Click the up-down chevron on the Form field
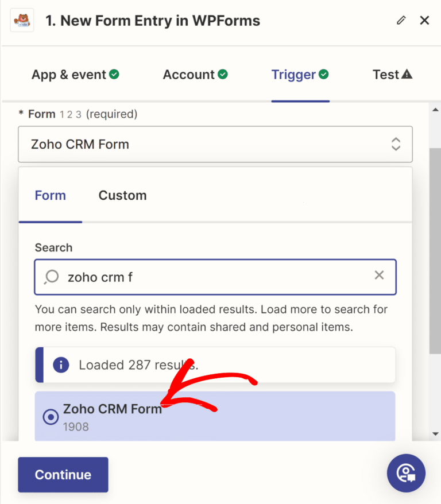The width and height of the screenshot is (441, 504). (x=396, y=144)
